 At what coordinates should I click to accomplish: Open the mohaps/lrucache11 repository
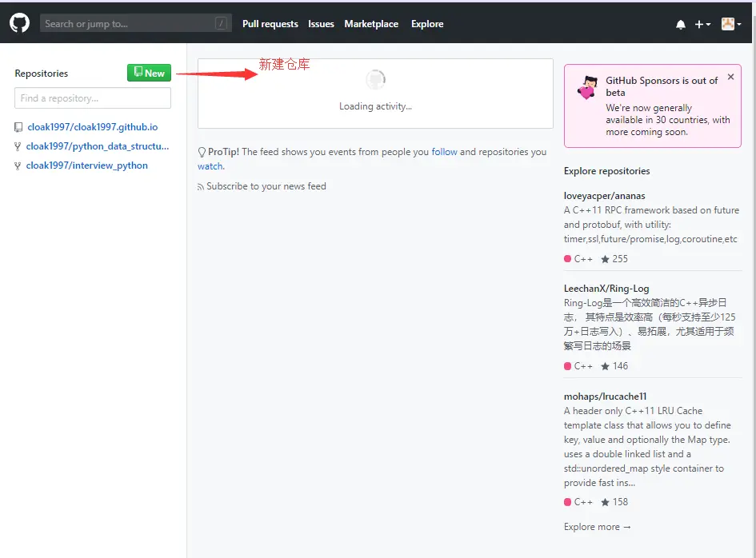point(605,396)
